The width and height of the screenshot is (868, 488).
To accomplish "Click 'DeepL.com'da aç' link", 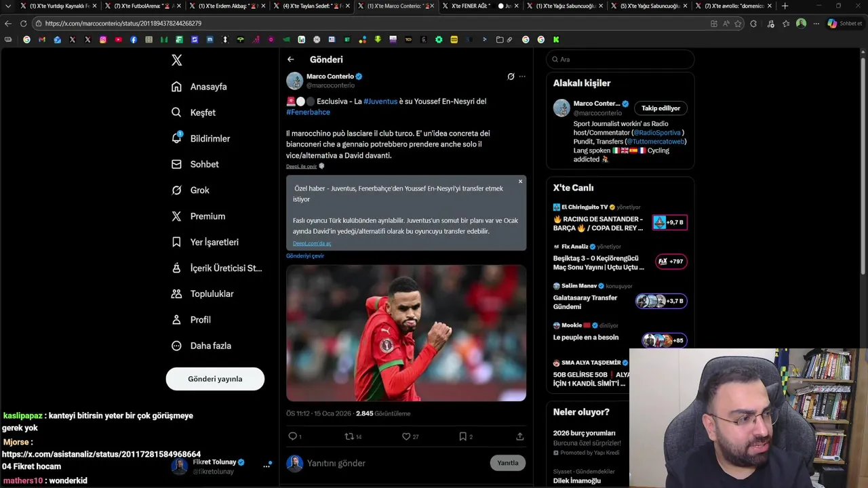I will click(x=312, y=243).
